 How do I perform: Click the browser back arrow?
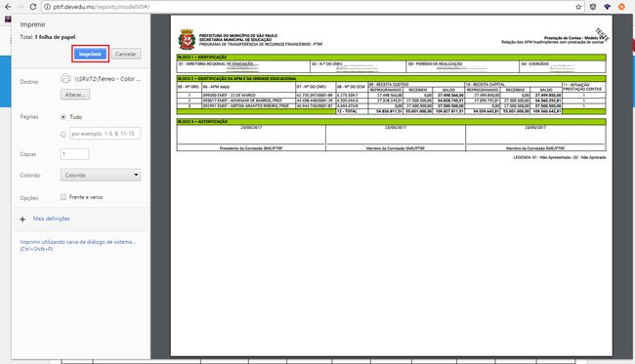click(8, 7)
